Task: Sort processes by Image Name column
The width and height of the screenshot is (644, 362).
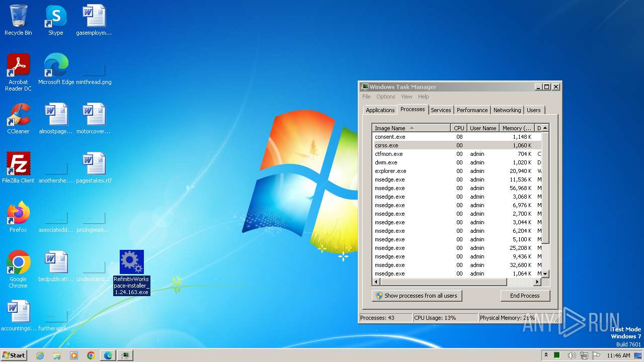Action: point(411,128)
